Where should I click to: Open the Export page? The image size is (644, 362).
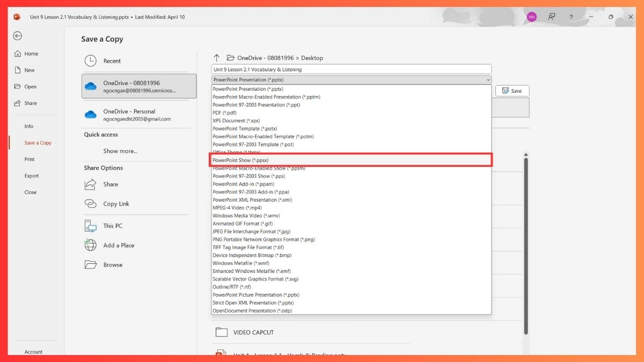32,176
